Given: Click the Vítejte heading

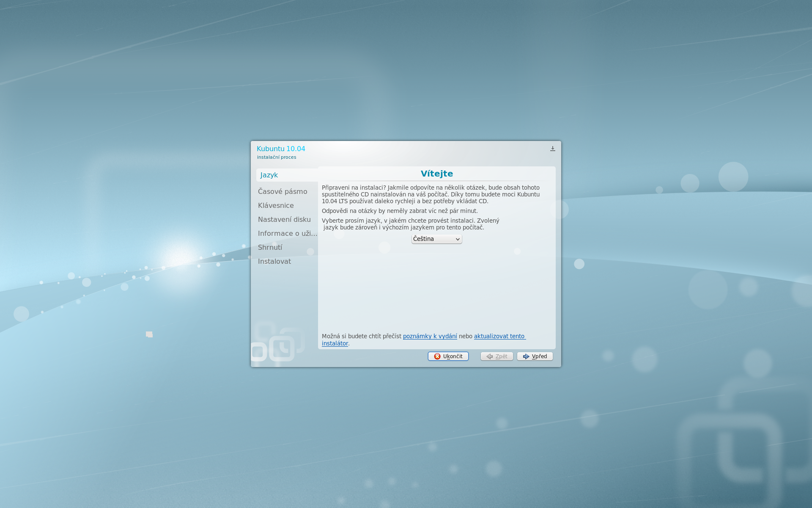Looking at the screenshot, I should [x=436, y=174].
